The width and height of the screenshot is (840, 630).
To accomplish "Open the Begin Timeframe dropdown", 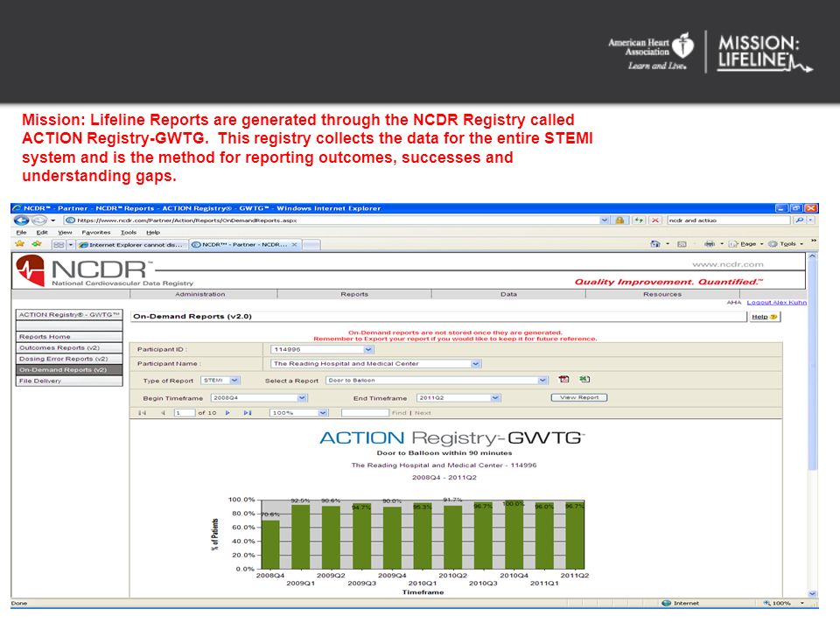I will [302, 398].
